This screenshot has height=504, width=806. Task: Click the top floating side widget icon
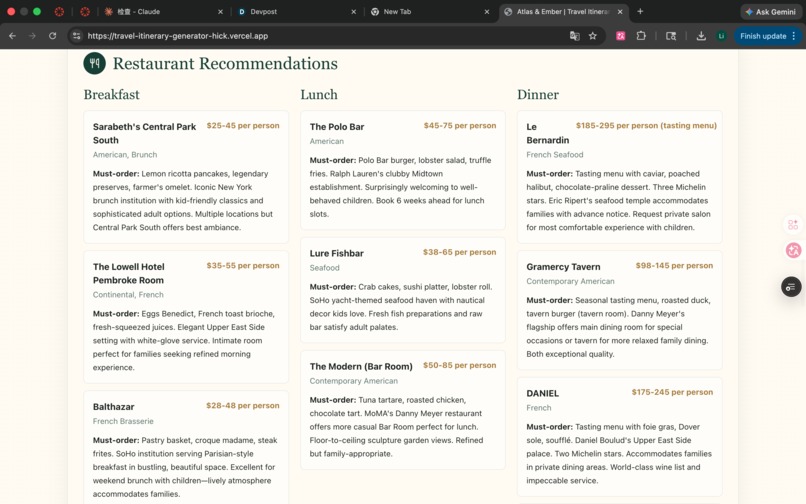[x=793, y=225]
